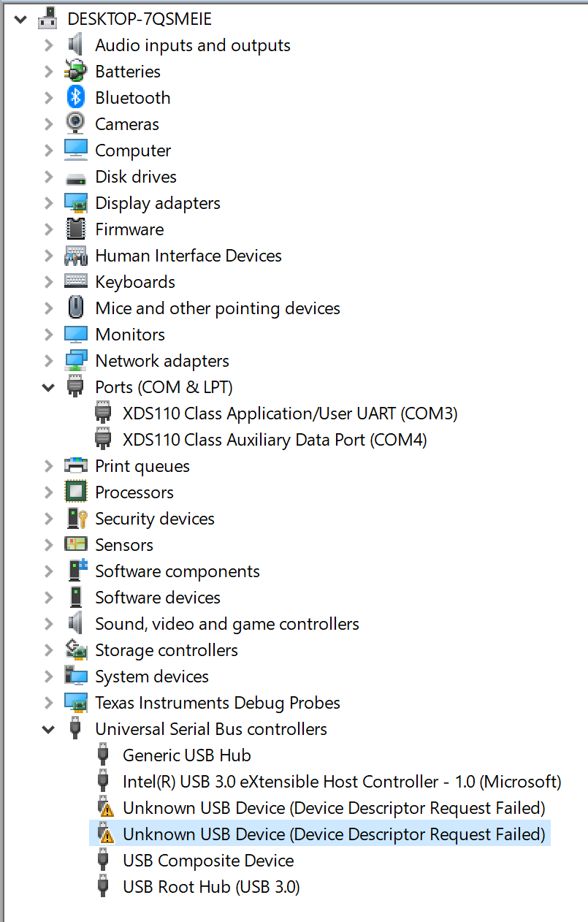Click the Processors chip icon

pyautogui.click(x=76, y=492)
